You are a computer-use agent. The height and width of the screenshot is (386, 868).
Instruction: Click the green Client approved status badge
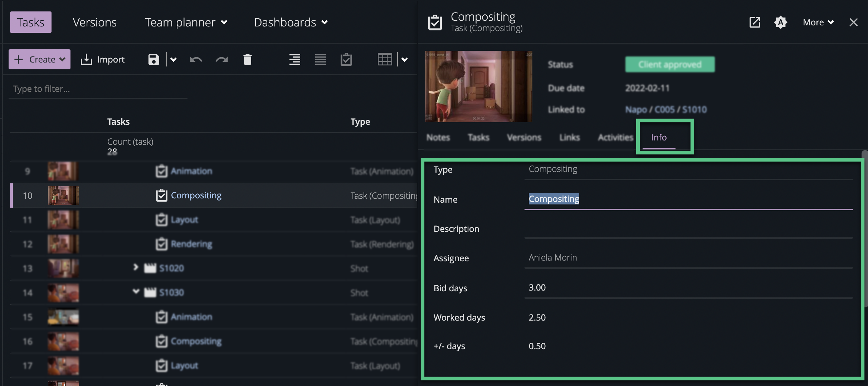(670, 64)
